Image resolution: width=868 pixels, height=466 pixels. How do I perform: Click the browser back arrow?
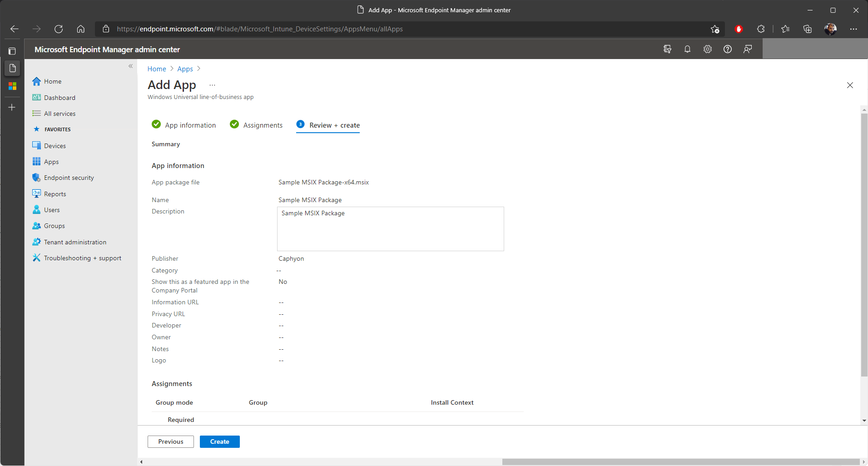15,29
